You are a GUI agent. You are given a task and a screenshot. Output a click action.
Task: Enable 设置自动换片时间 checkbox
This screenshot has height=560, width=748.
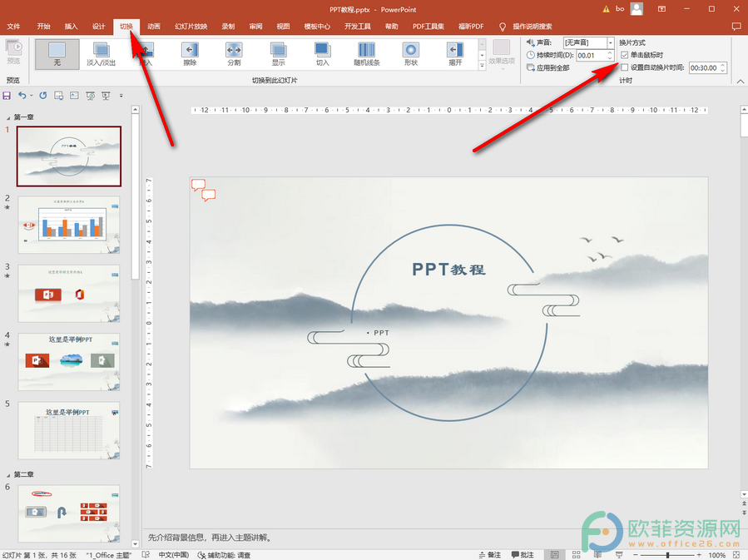[625, 67]
